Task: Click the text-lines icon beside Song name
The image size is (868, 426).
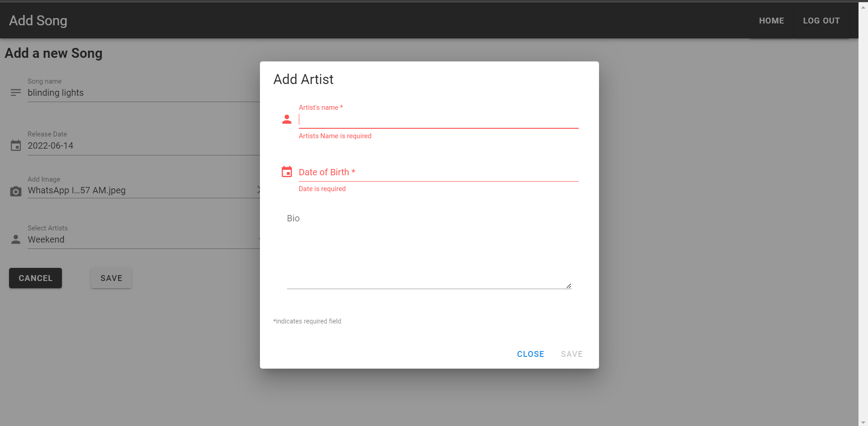Action: click(x=15, y=92)
